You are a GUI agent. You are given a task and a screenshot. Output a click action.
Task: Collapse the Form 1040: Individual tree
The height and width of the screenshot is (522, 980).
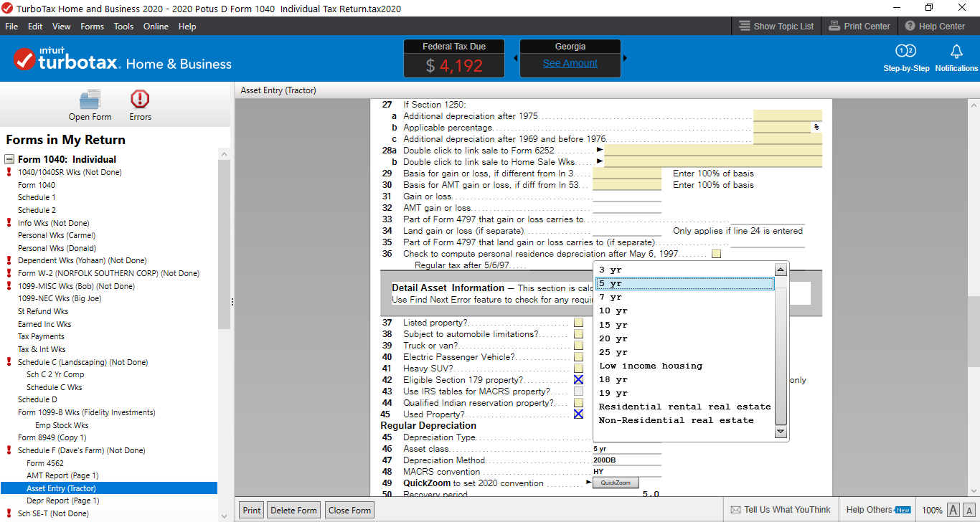(9, 159)
